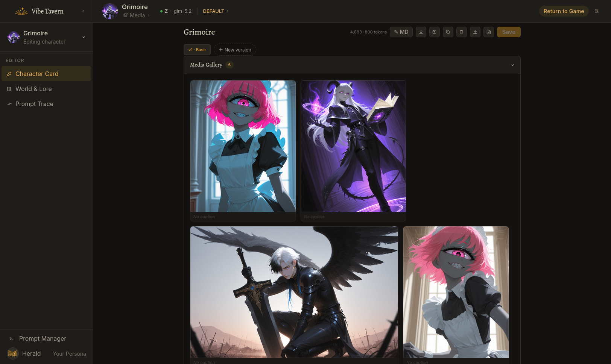Click the World & Lore book icon

pos(9,89)
